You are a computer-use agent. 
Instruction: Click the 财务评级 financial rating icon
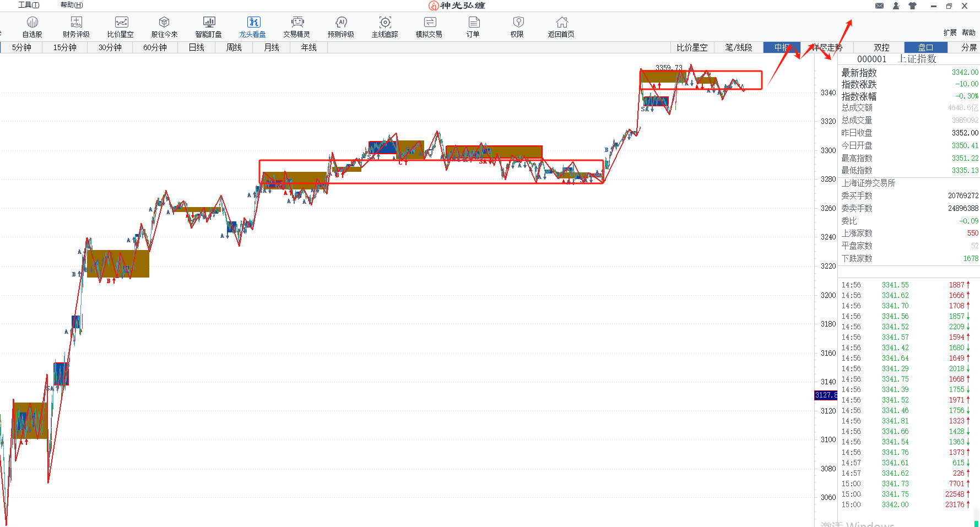pos(76,23)
